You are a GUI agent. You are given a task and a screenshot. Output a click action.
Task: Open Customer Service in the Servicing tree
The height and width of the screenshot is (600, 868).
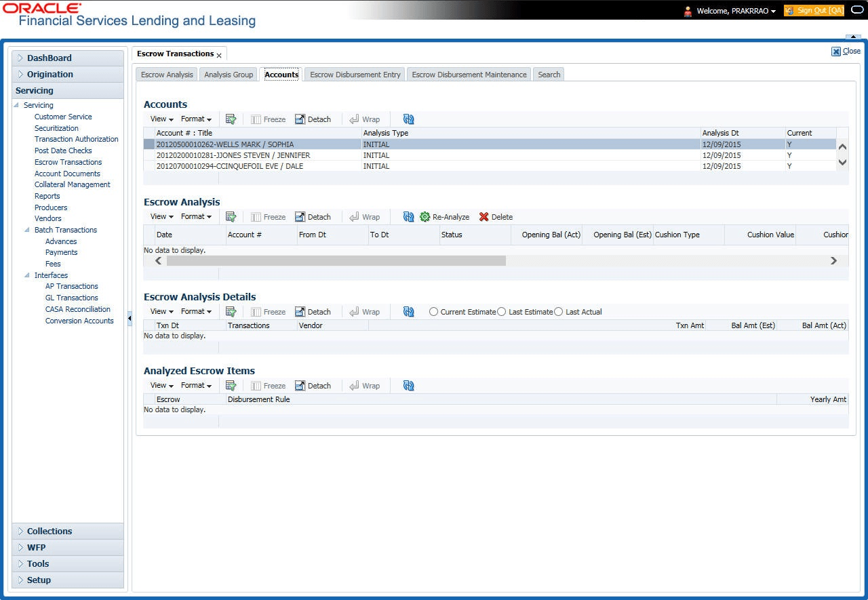63,117
